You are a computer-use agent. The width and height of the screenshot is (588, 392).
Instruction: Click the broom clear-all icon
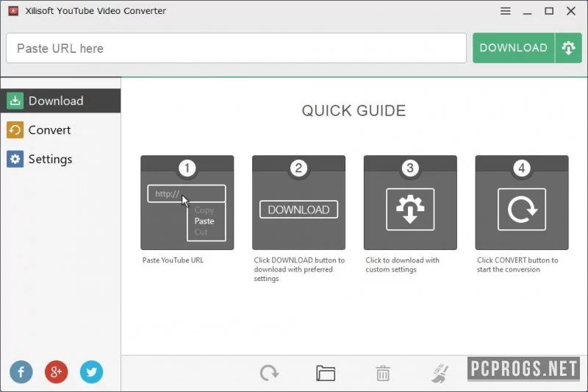pos(440,373)
